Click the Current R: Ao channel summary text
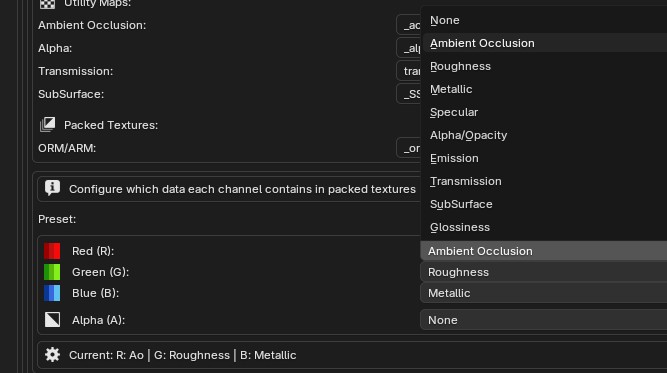 pos(182,355)
